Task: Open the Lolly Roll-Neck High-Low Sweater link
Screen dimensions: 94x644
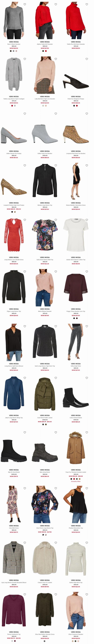Action: tap(45, 99)
